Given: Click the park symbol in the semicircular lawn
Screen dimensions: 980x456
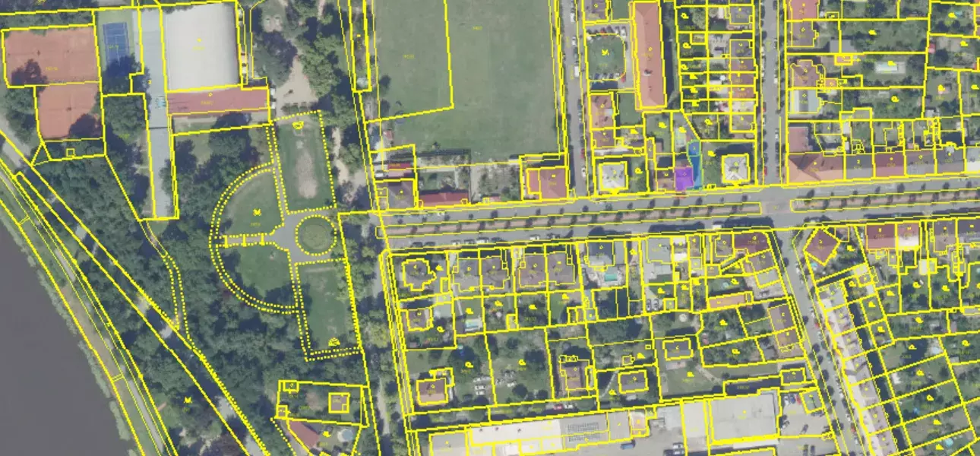Looking at the screenshot, I should click(x=257, y=211).
